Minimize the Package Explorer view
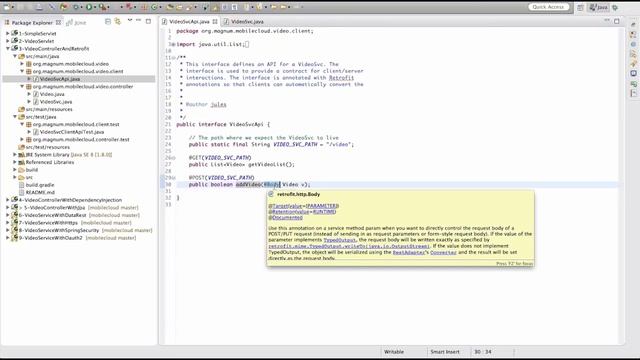640x360 pixels. point(139,20)
